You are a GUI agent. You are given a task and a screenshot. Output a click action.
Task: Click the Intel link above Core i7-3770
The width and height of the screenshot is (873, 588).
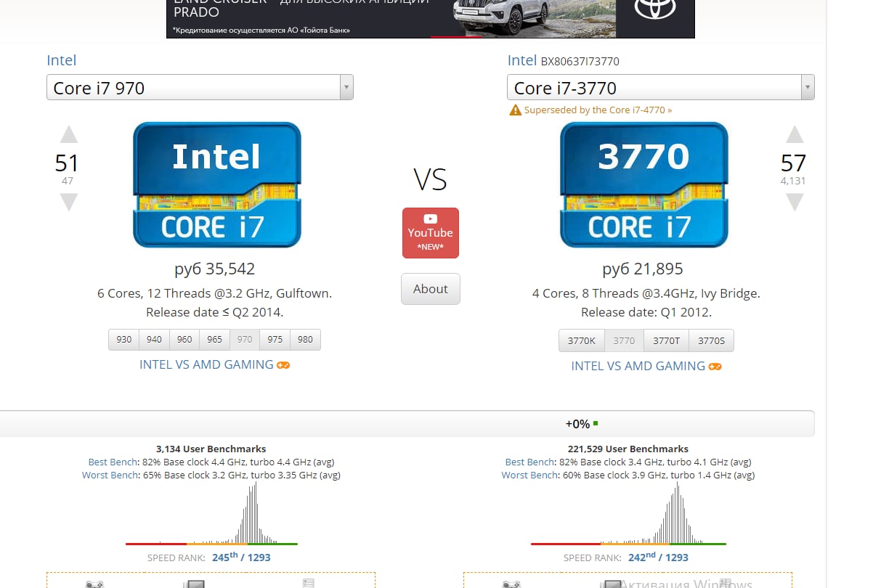(522, 60)
